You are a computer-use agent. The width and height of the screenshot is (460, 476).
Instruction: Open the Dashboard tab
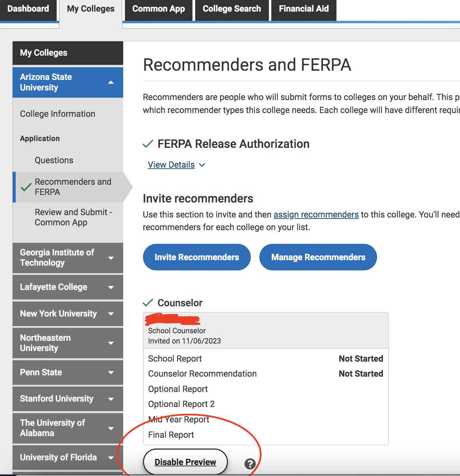[28, 10]
